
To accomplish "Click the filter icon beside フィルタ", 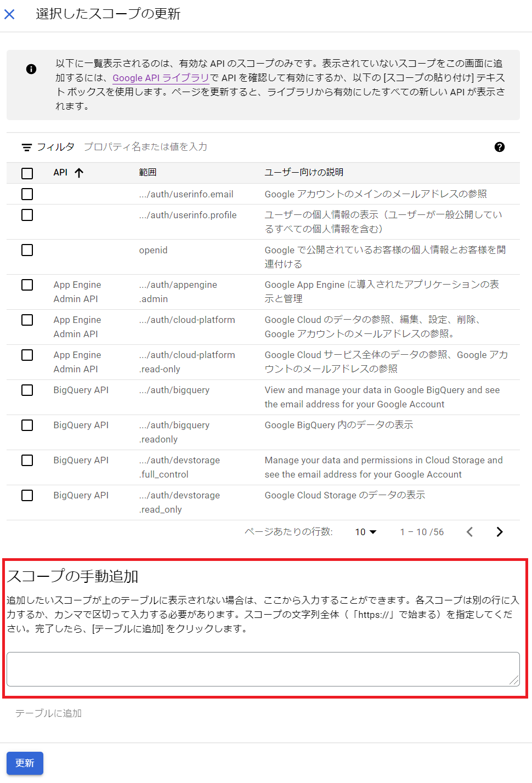I will click(26, 147).
